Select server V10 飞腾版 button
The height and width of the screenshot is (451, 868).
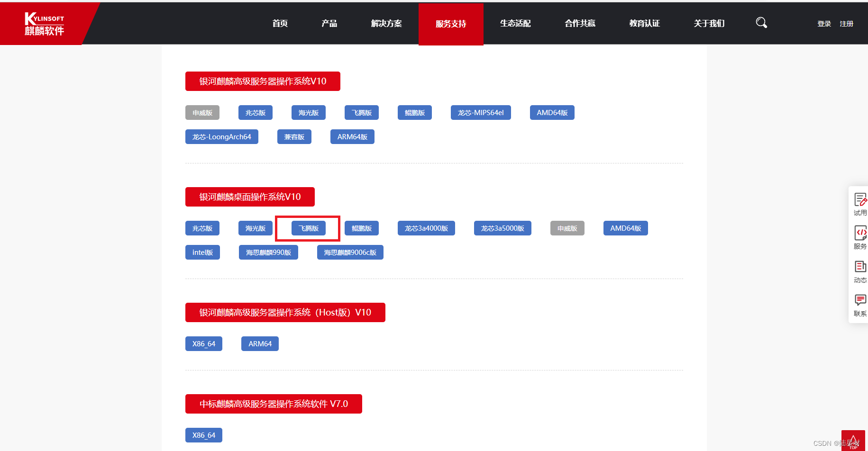[x=362, y=113]
